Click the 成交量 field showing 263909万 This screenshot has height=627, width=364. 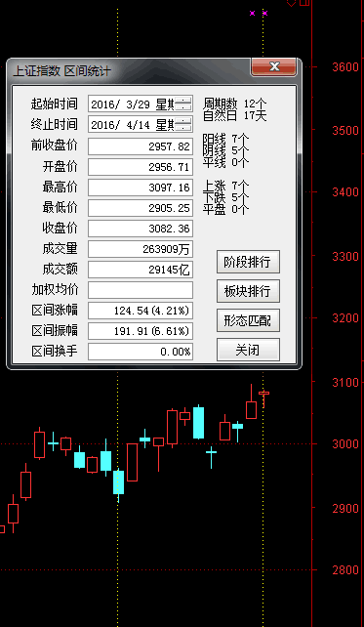pos(141,249)
